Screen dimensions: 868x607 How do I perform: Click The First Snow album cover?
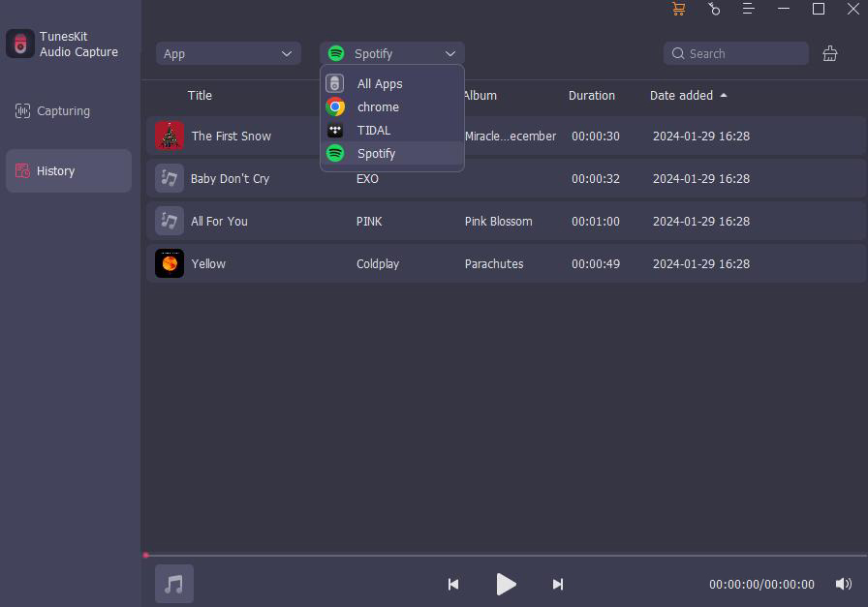pyautogui.click(x=170, y=136)
